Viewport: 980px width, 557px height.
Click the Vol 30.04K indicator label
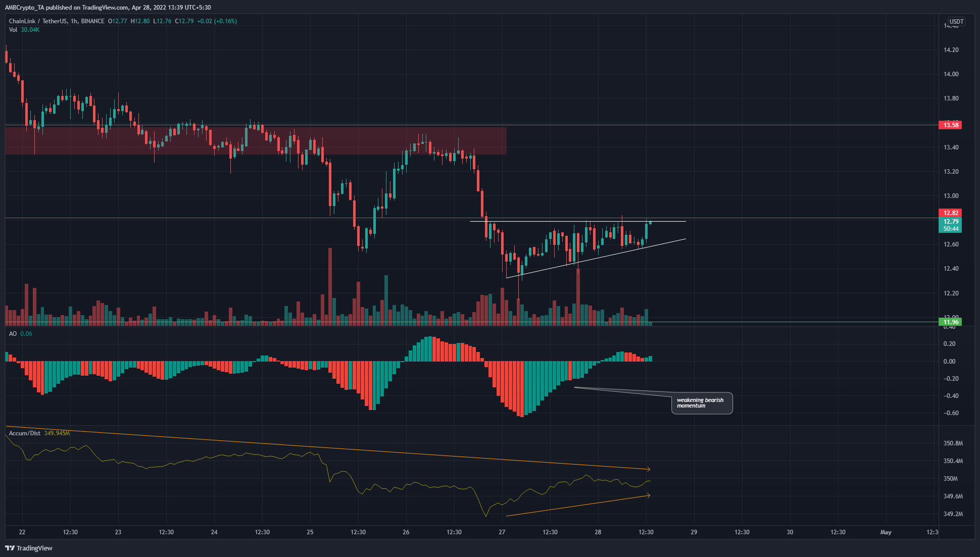coord(24,30)
